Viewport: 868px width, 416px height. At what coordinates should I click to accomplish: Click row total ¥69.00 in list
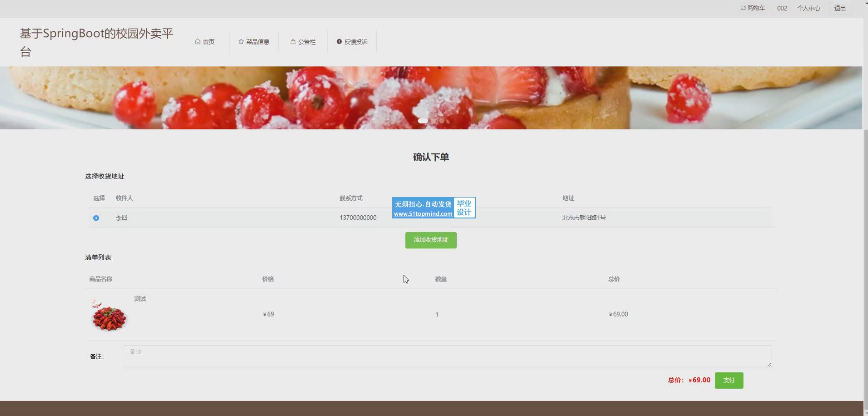619,314
